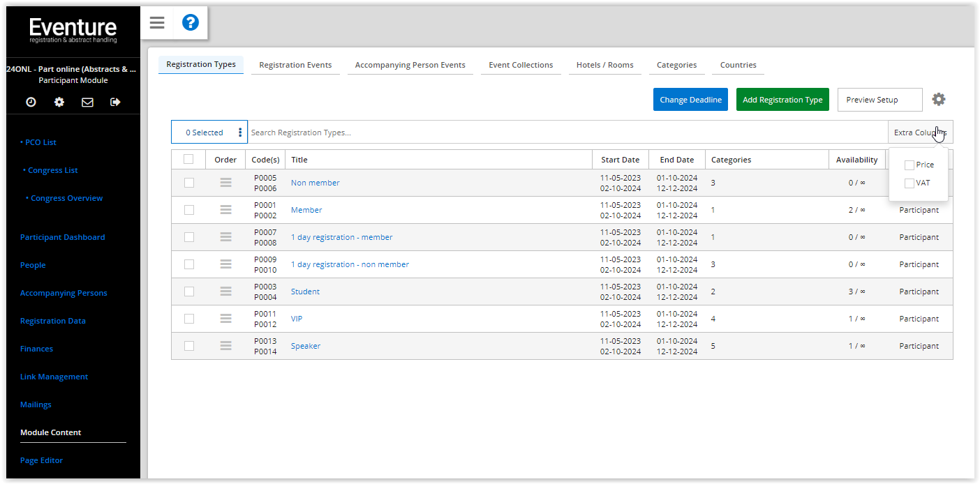The image size is (980, 484).
Task: Click the envelope mail icon in the sidebar
Action: pyautogui.click(x=87, y=102)
